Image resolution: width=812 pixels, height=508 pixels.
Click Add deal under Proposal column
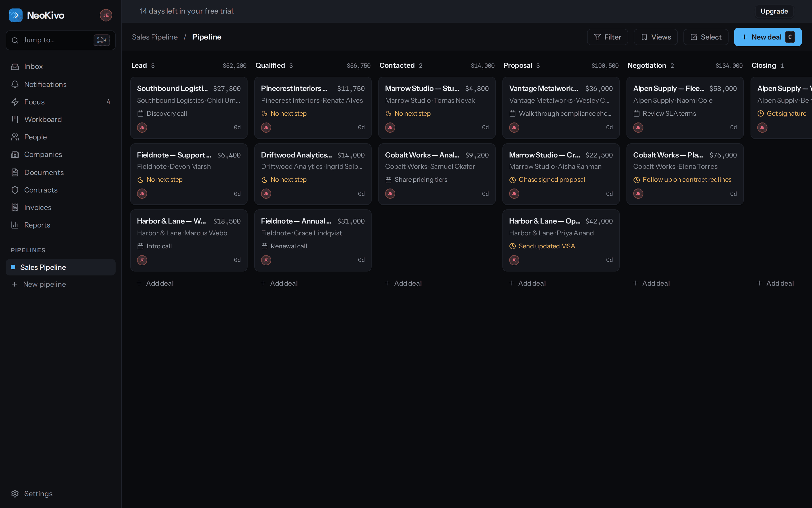click(527, 283)
